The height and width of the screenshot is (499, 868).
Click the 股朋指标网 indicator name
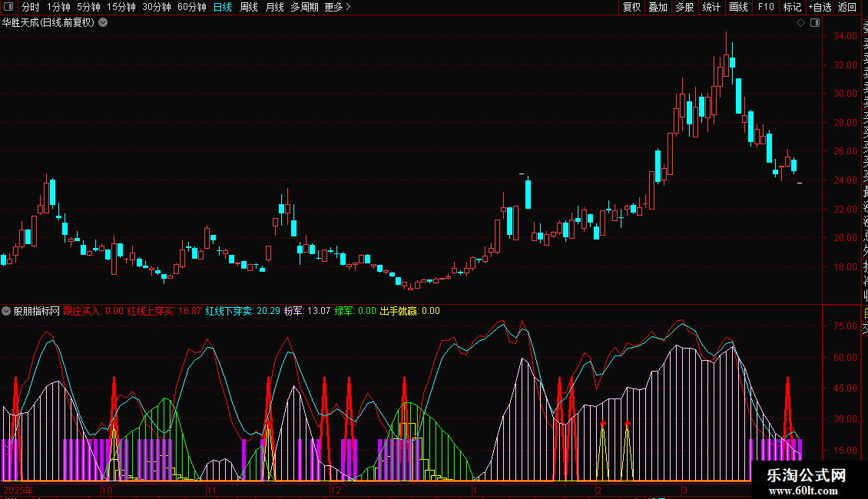(x=37, y=311)
